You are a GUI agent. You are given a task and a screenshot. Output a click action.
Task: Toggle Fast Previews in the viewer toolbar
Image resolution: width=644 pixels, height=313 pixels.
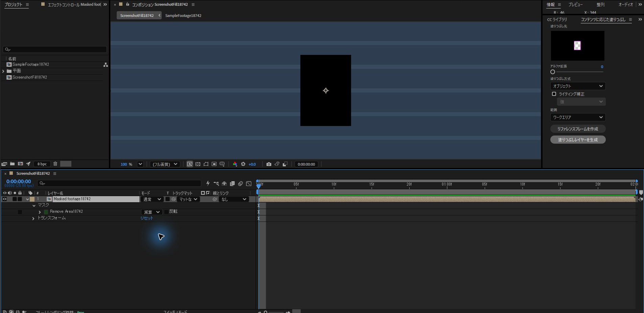(x=190, y=164)
